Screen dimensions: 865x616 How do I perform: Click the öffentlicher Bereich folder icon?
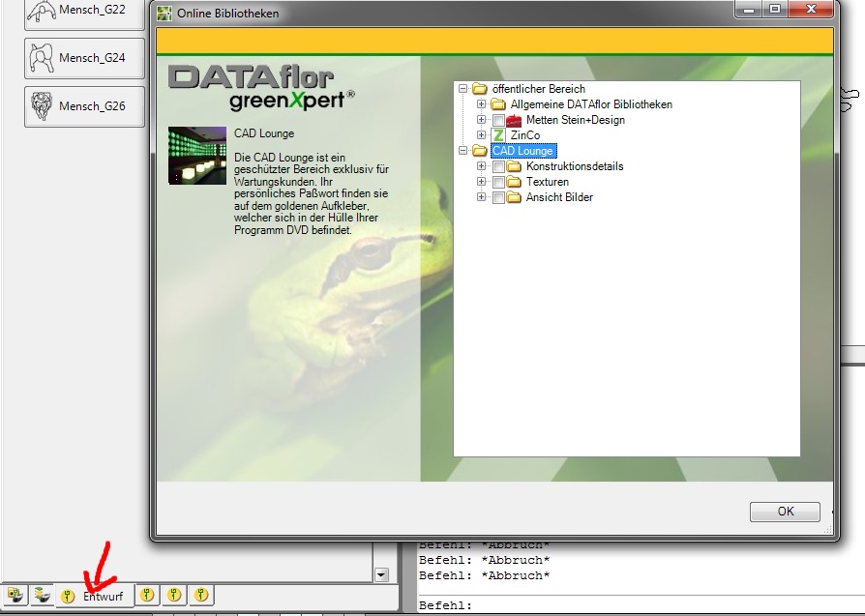point(480,89)
